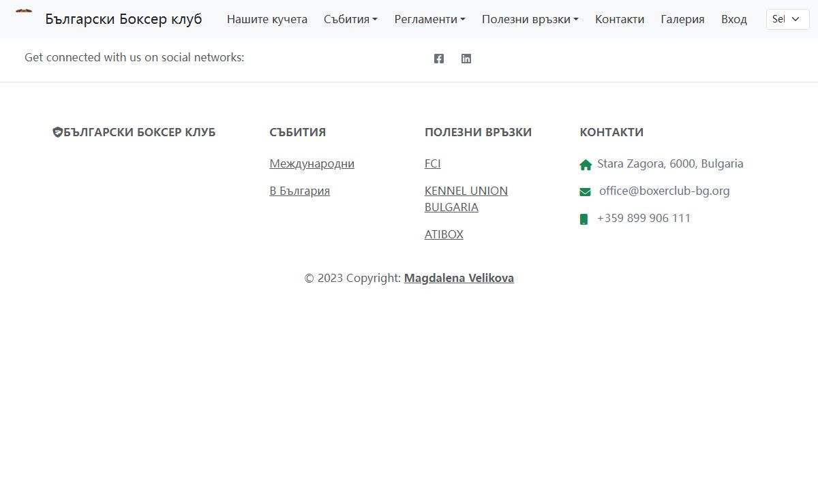Viewport: 818px width, 504px height.
Task: Expand the Полезни връзки navbar dropdown
Action: [x=530, y=19]
